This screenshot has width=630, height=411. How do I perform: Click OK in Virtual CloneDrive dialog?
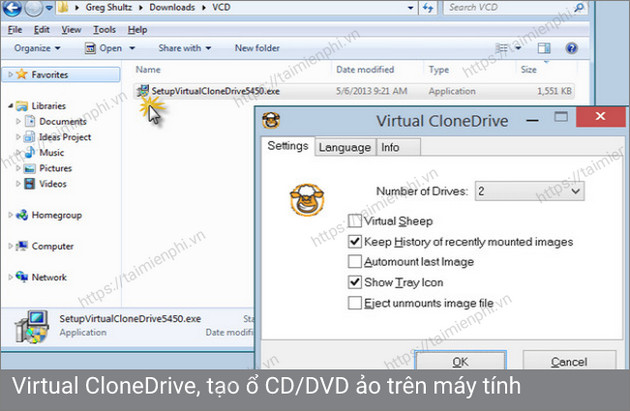click(x=460, y=361)
